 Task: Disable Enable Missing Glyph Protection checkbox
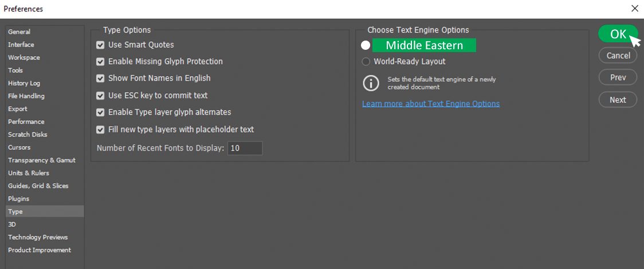pos(100,62)
